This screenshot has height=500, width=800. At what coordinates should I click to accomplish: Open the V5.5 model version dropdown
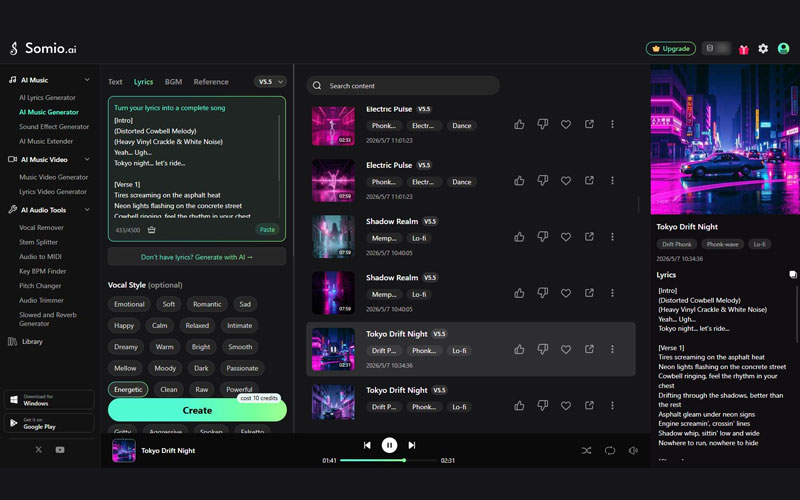(x=270, y=82)
